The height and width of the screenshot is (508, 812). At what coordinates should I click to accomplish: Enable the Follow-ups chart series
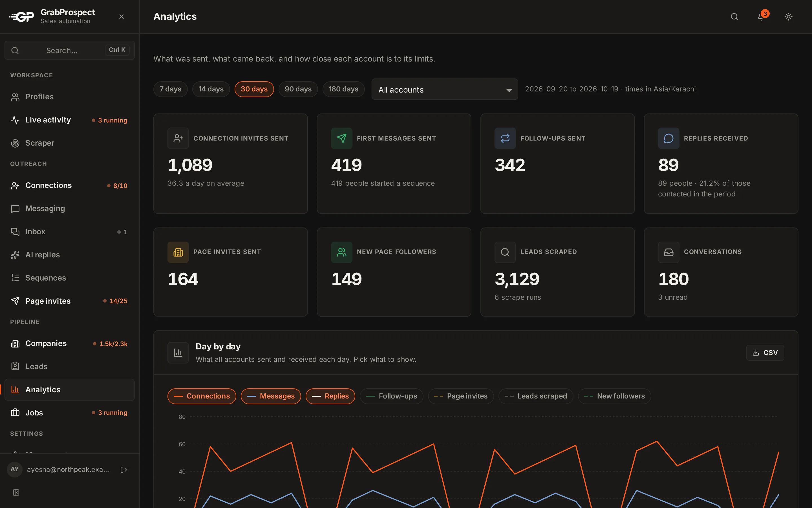[x=392, y=396]
